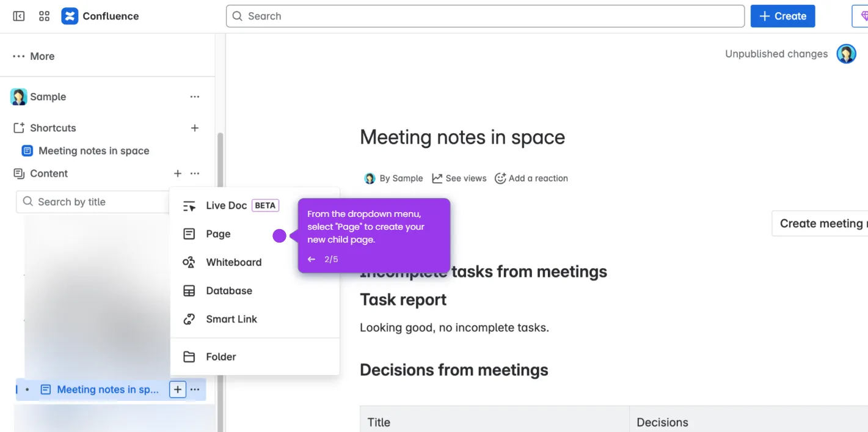This screenshot has width=868, height=432.
Task: Click the profile avatar near Unpublished changes
Action: pos(846,54)
